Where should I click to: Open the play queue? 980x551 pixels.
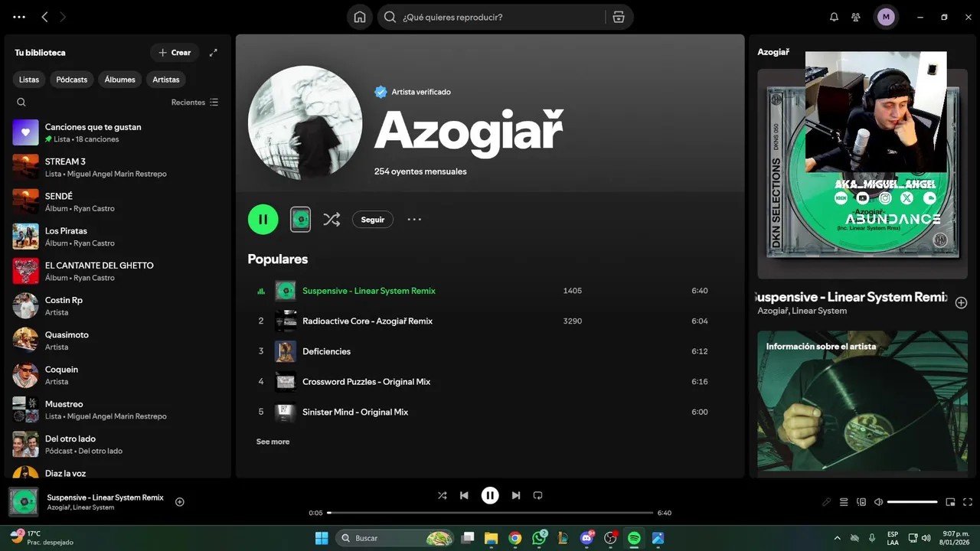(844, 502)
